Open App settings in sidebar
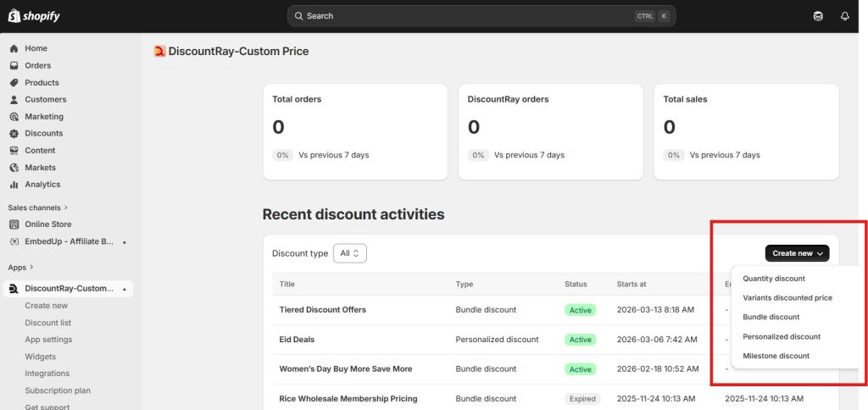 (x=48, y=340)
